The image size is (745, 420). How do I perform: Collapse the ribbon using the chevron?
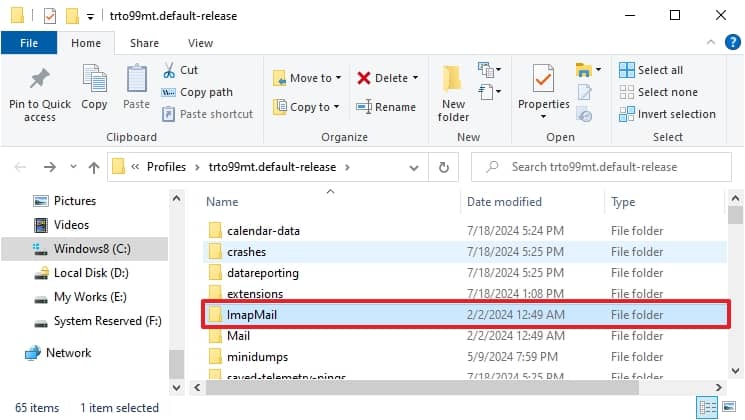point(711,42)
